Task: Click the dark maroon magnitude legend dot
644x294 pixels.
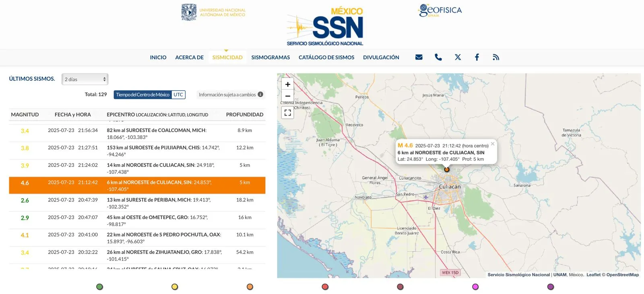Action: (x=400, y=287)
